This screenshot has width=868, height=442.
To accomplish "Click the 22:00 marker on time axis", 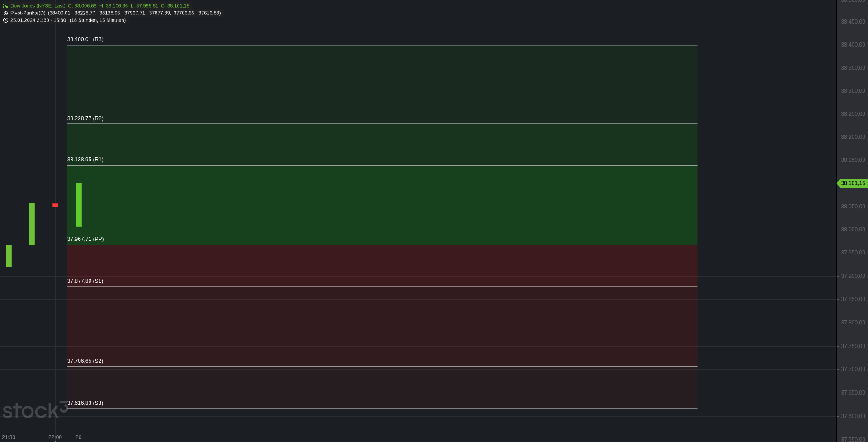I will coord(55,437).
